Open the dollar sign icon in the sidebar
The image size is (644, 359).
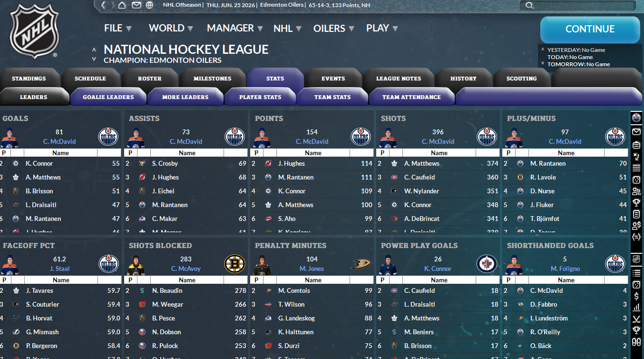click(636, 296)
